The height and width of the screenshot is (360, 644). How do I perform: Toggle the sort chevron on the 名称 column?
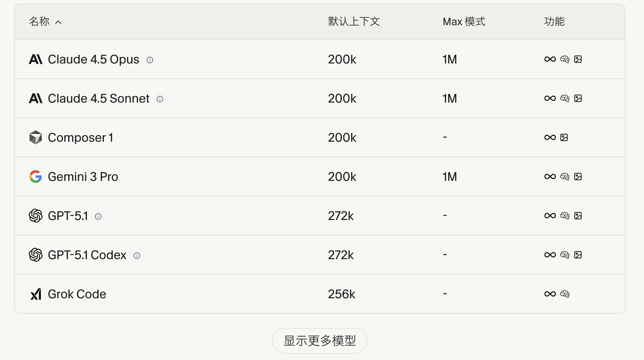(x=59, y=22)
